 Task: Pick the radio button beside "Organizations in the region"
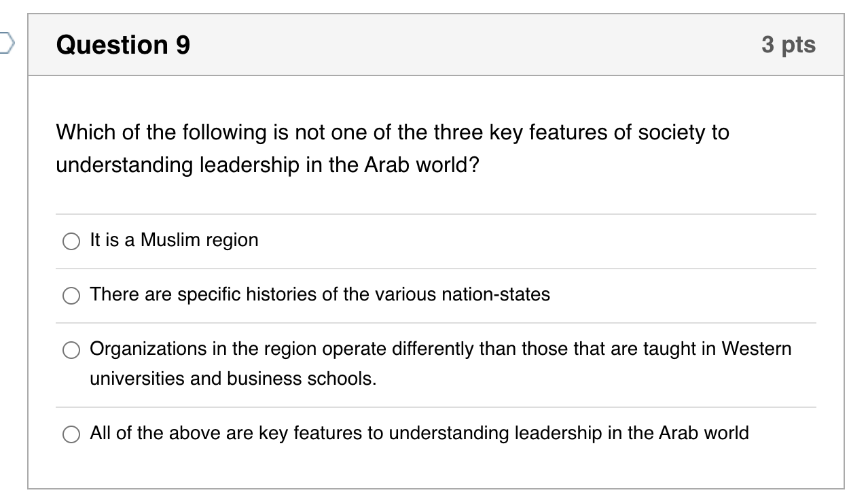(71, 349)
